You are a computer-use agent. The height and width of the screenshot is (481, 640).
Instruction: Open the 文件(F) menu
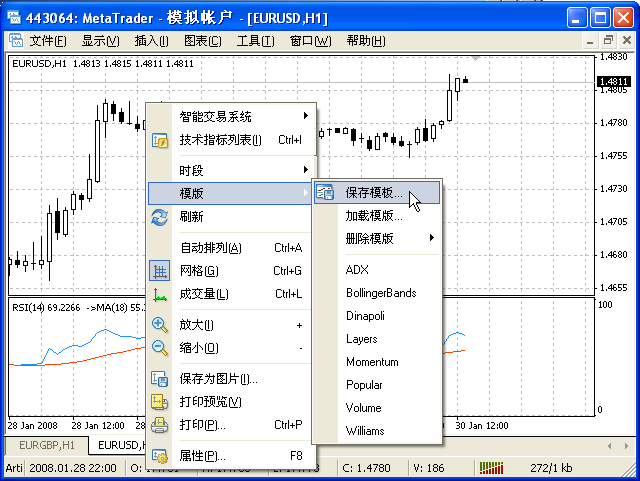48,41
